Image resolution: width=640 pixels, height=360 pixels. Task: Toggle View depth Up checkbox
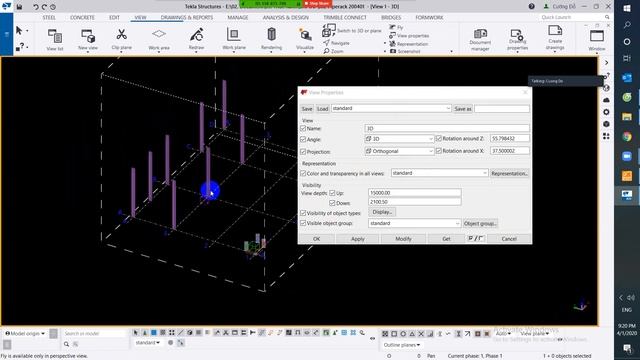tap(332, 193)
